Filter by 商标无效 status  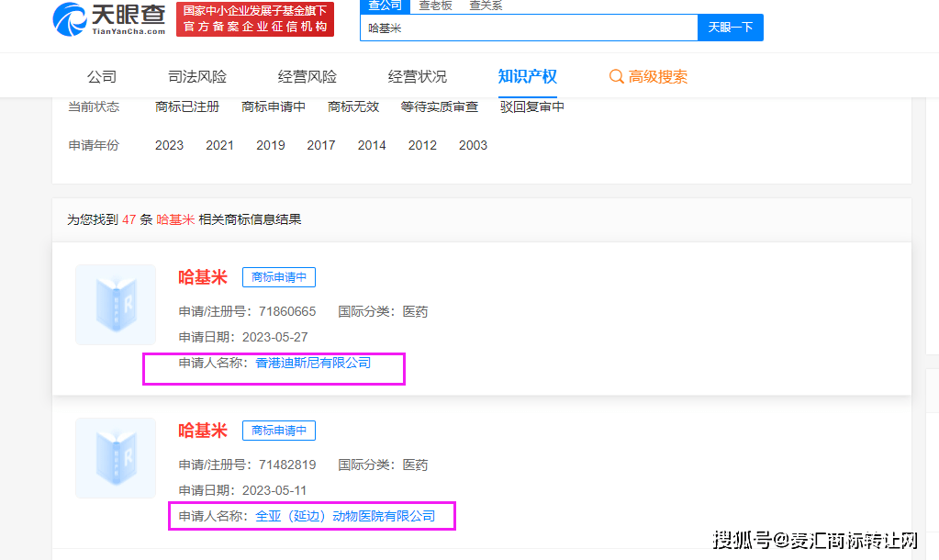pos(353,107)
